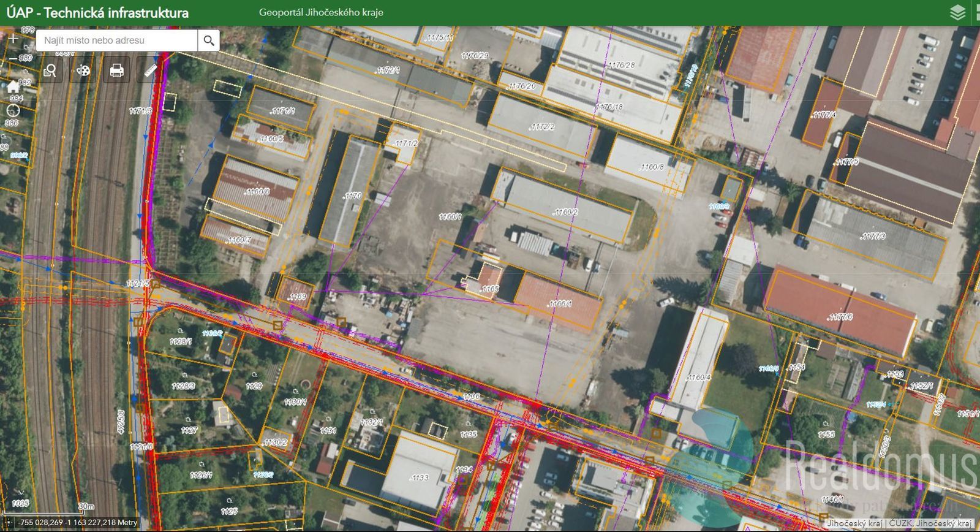
Task: Submit search with the magnifier button
Action: pos(209,40)
